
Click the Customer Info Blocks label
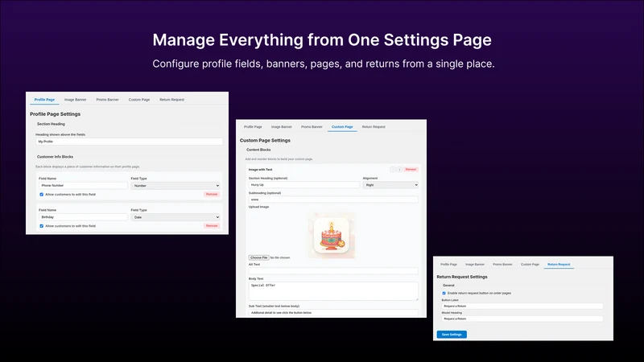coord(55,157)
